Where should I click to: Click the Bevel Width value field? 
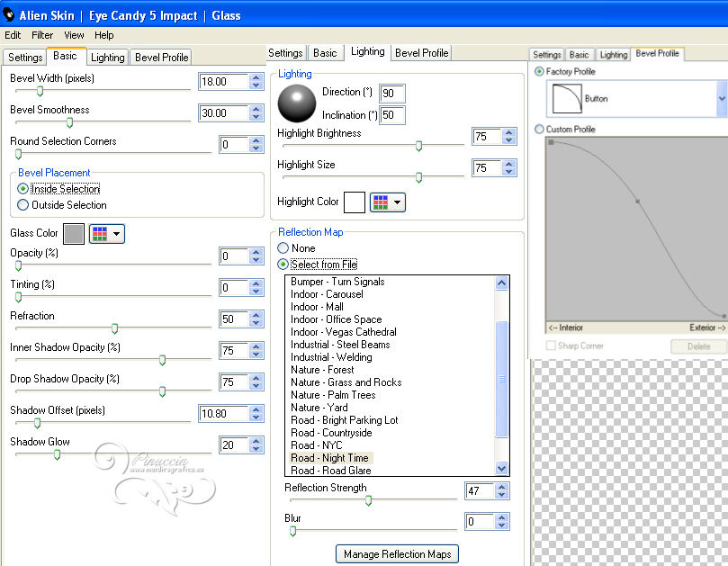coord(223,82)
